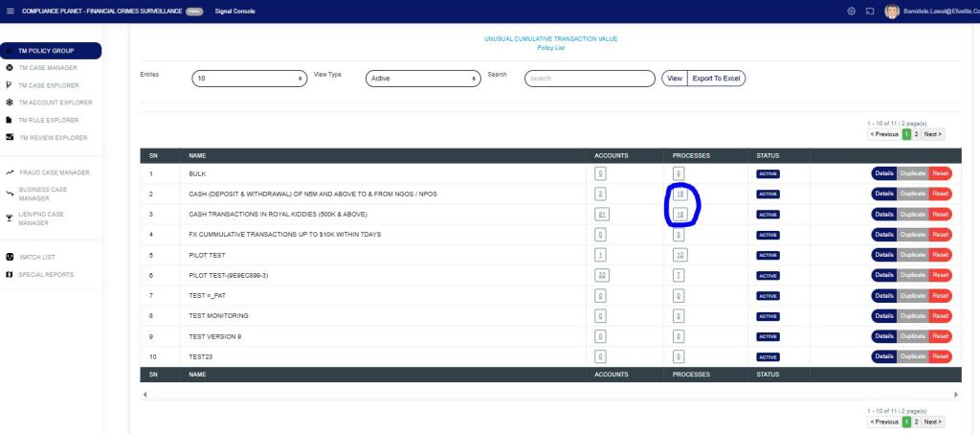Select TM Policy Group in sidebar
The height and width of the screenshot is (434, 980).
click(52, 51)
